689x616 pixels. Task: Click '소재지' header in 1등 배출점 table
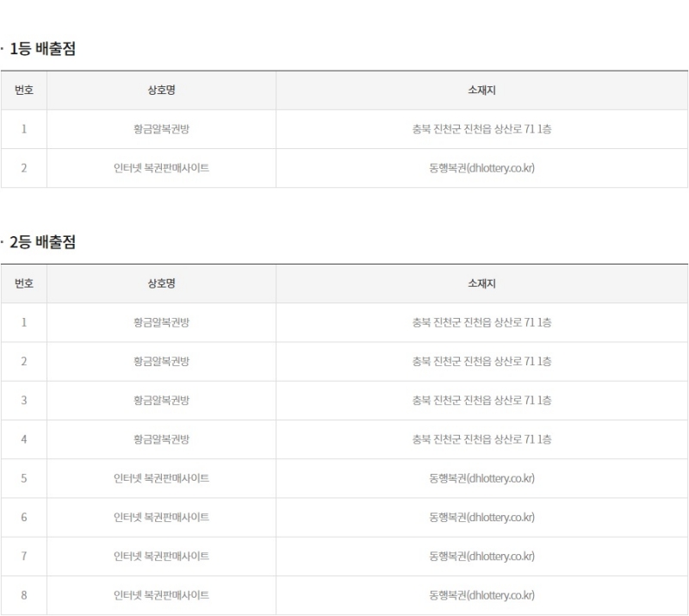point(481,90)
